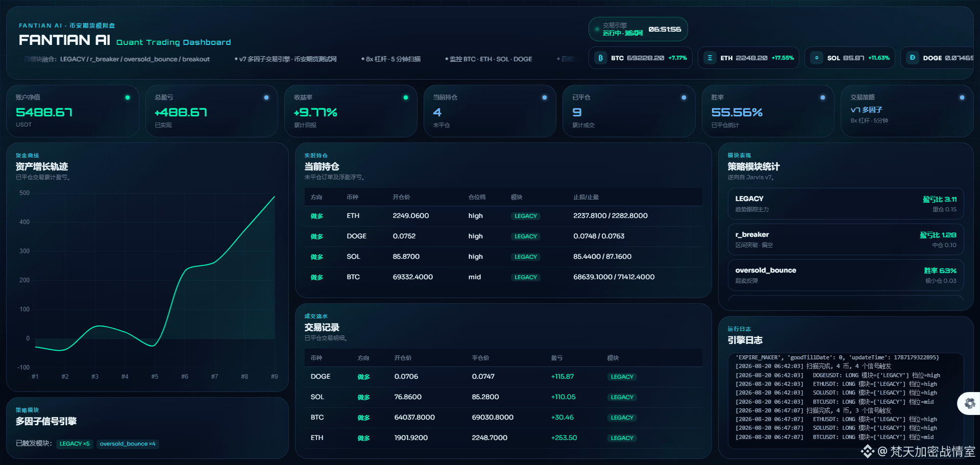This screenshot has width=980, height=465.
Task: Click the 64037.8000 entry price cell
Action: (414, 418)
